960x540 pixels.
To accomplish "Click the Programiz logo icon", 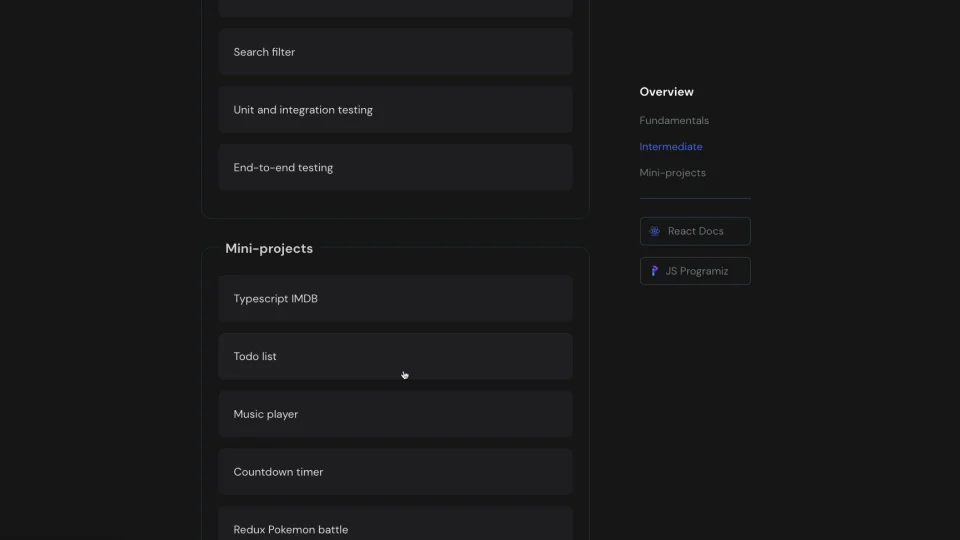I will click(654, 271).
